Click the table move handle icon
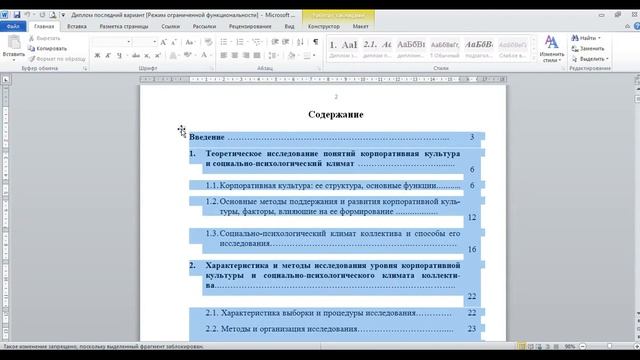The image size is (640, 360). tap(182, 129)
